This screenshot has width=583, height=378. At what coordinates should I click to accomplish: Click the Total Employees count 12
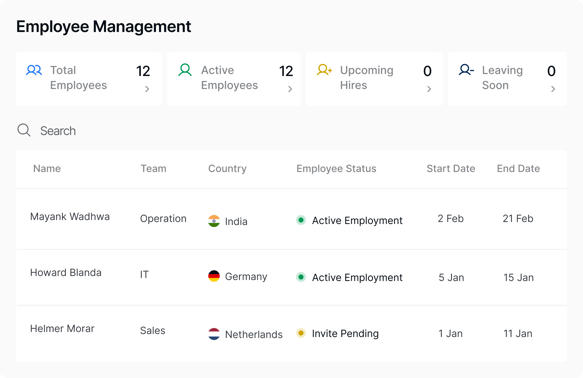coord(143,71)
